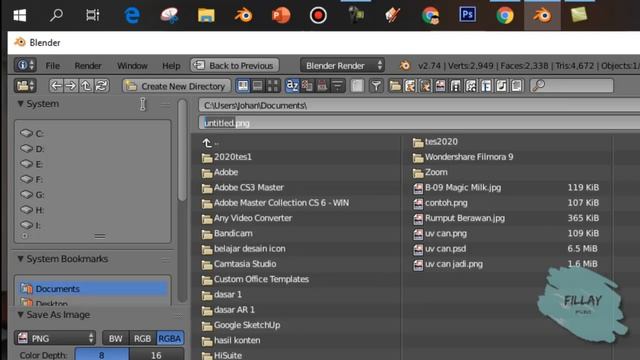Viewport: 640px width, 360px height.
Task: Set color depth to 8
Action: 102,355
